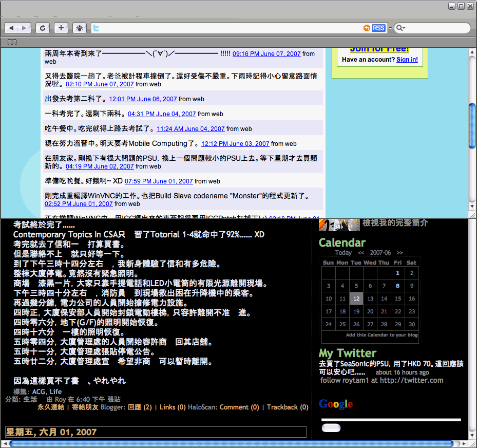Click the bug report icon
Viewport: 477px width, 448px height.
[80, 28]
